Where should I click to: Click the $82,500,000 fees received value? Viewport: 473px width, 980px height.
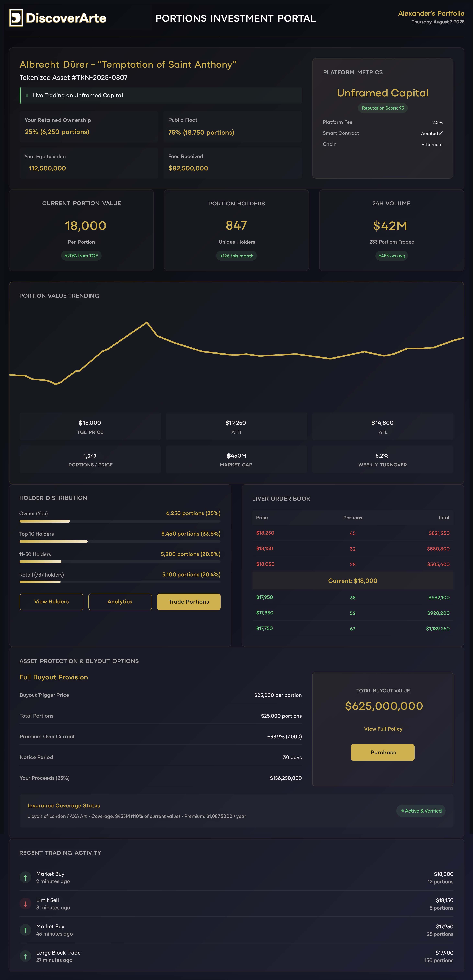point(188,168)
